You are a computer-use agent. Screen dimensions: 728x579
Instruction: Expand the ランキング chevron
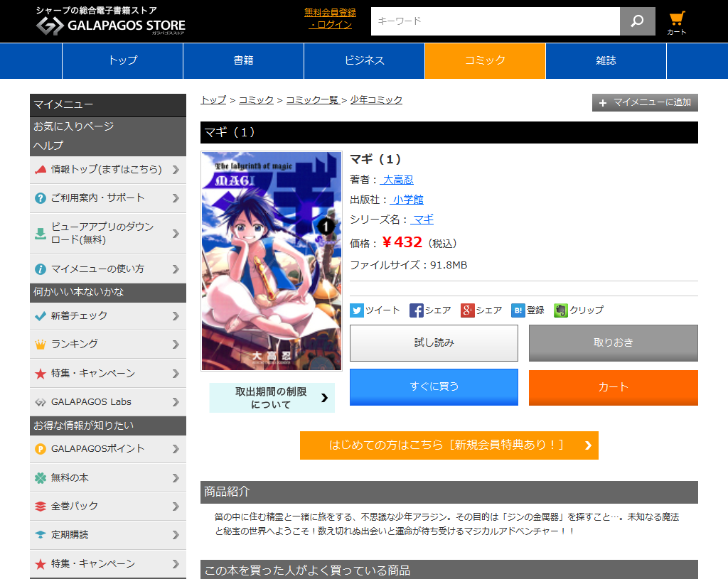[176, 345]
